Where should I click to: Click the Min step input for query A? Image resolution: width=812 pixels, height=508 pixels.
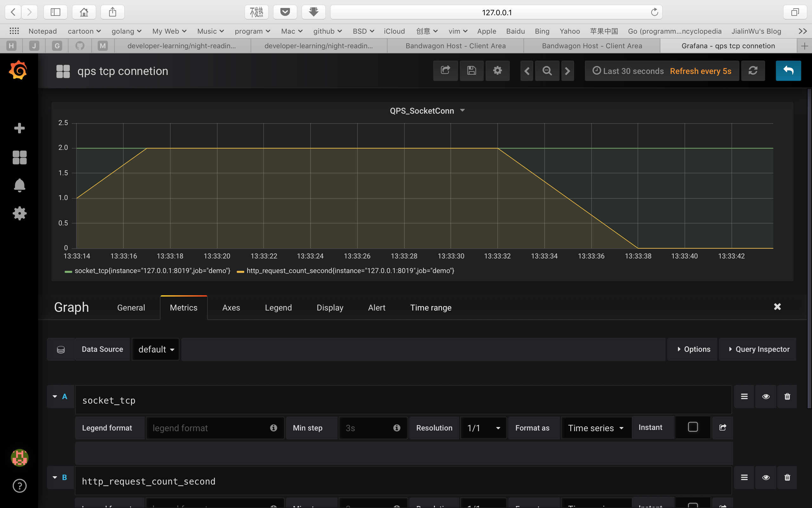373,428
